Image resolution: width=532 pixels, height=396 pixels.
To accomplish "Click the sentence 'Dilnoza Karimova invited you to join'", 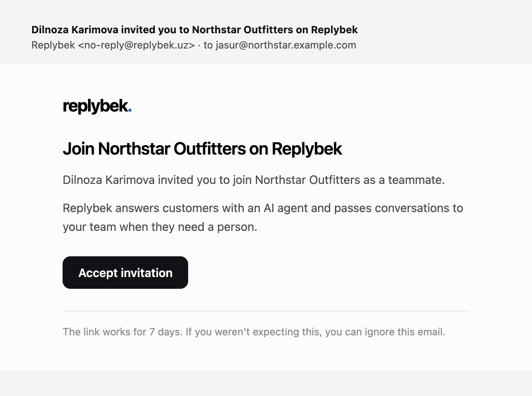I will click(x=254, y=180).
